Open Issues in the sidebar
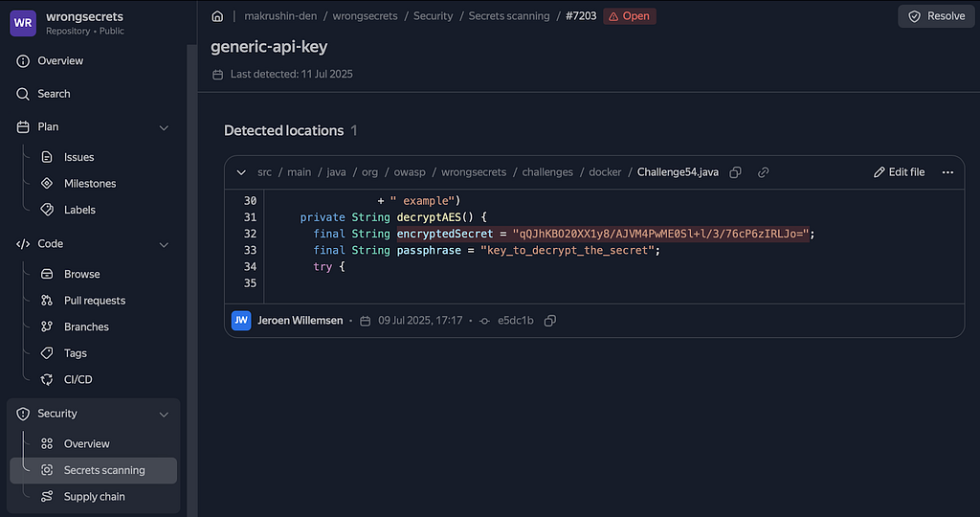The width and height of the screenshot is (980, 517). [x=78, y=157]
